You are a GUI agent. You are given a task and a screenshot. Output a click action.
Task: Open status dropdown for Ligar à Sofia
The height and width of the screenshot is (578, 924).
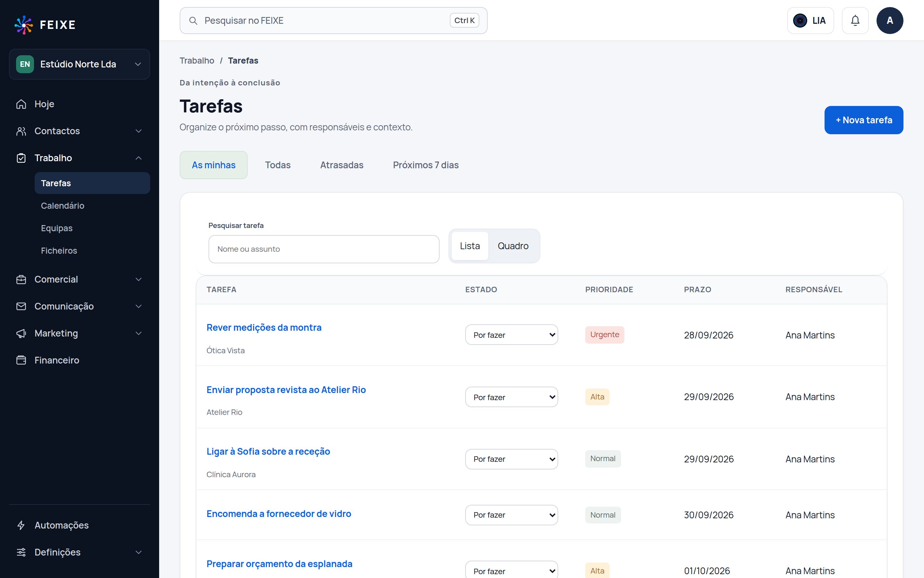coord(511,459)
